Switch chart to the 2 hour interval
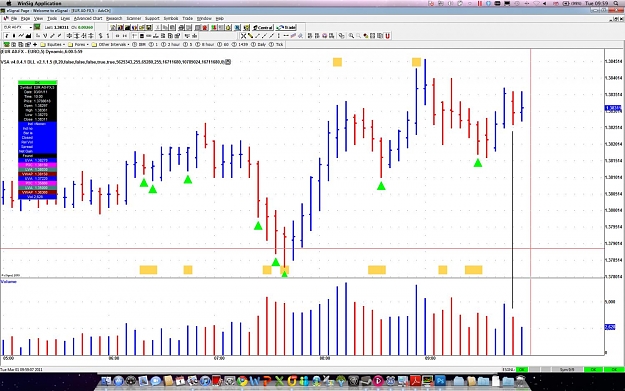Image resolution: width=625 pixels, height=391 pixels. pyautogui.click(x=171, y=45)
